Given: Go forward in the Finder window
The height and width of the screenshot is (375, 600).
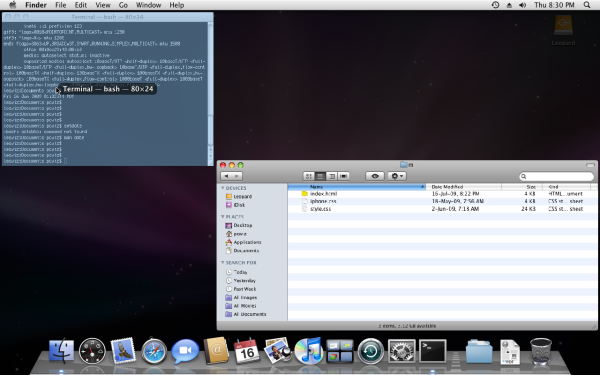Looking at the screenshot, I should [237, 176].
